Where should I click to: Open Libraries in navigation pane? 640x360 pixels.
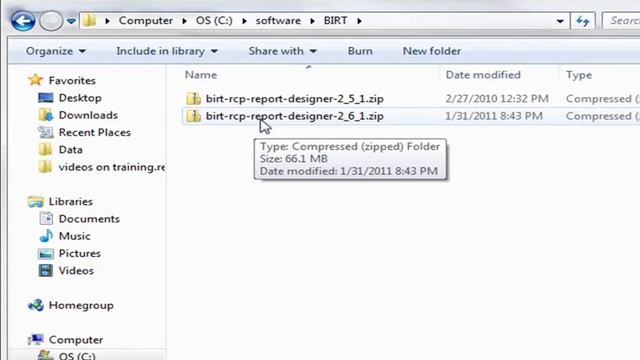pyautogui.click(x=71, y=202)
